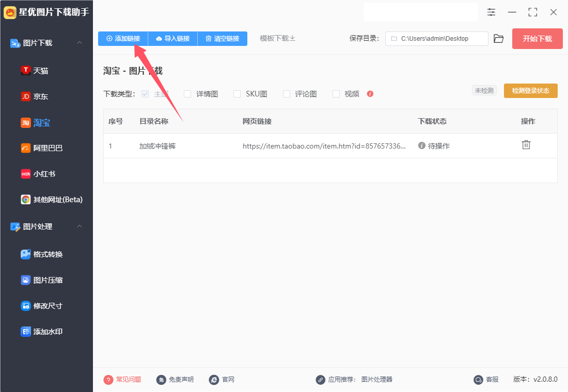Click the 免责声明 round icon
The height and width of the screenshot is (392, 568).
click(x=161, y=379)
